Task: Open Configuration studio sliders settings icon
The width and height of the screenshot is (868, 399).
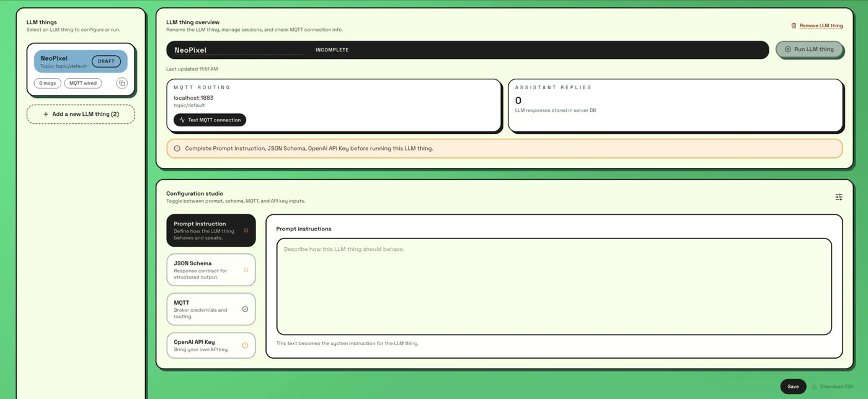Action: pyautogui.click(x=839, y=197)
